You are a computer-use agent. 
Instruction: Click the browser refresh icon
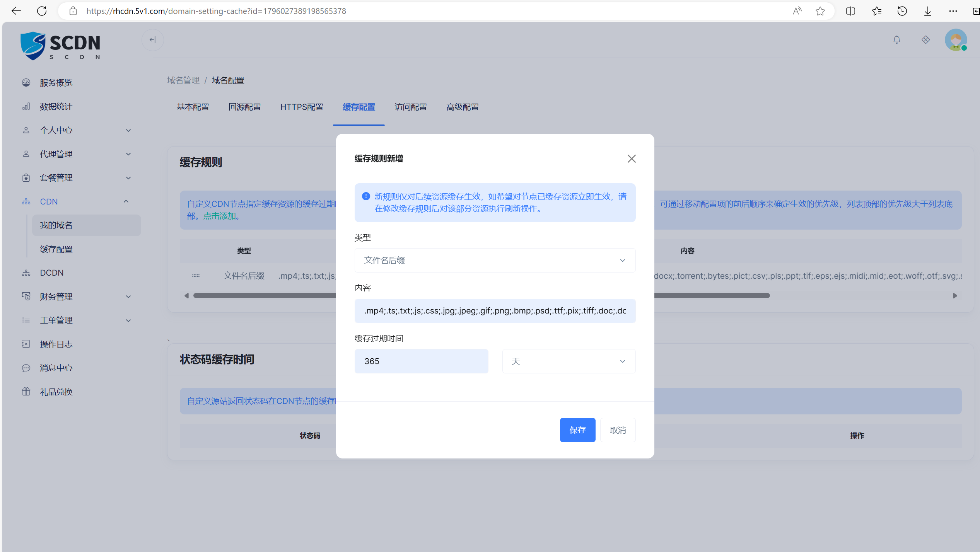pyautogui.click(x=42, y=11)
